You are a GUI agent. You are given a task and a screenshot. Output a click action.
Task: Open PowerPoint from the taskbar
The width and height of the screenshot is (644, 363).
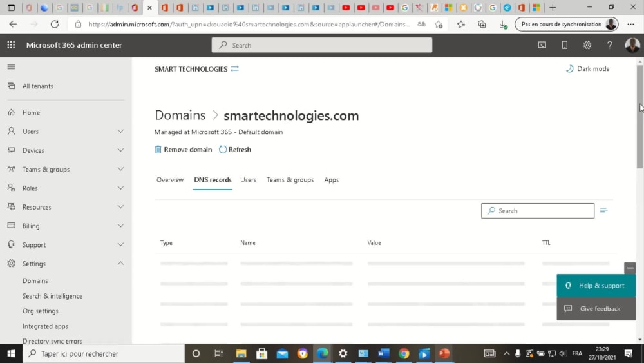pos(444,353)
